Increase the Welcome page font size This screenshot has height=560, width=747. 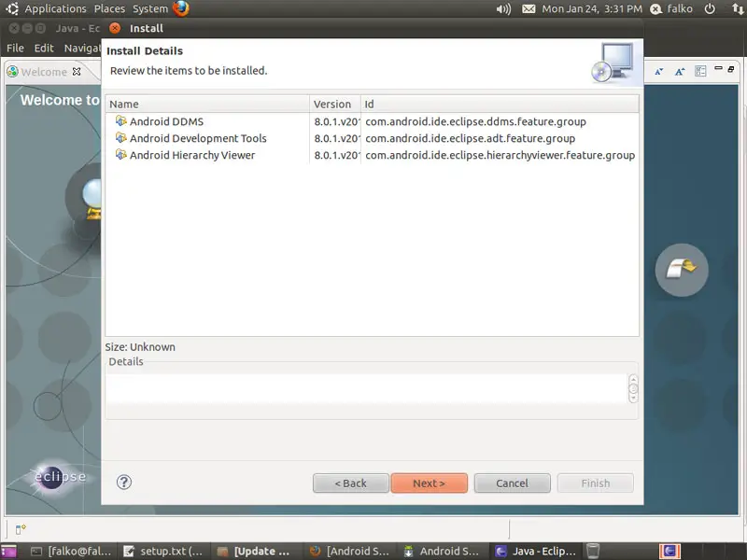click(x=680, y=72)
